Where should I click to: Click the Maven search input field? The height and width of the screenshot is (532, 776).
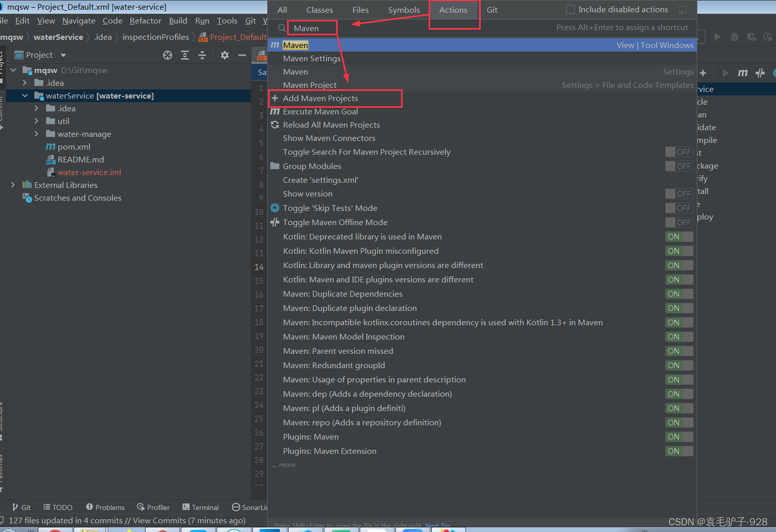[x=312, y=28]
